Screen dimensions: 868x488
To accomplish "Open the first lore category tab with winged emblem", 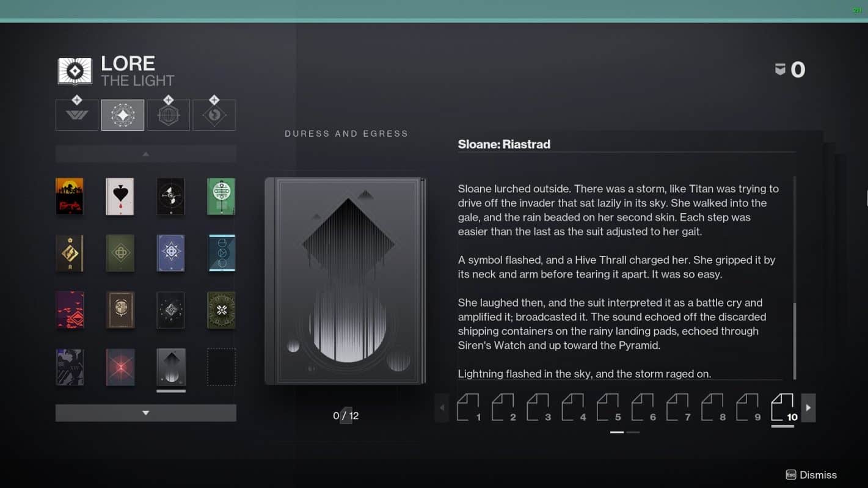I will coord(77,115).
